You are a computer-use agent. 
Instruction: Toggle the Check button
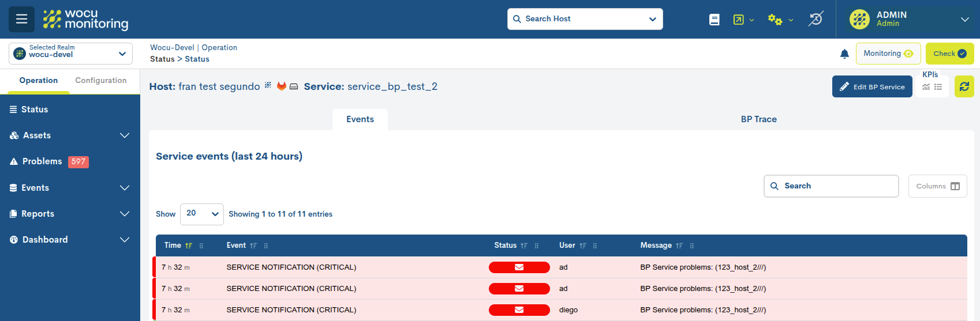949,54
